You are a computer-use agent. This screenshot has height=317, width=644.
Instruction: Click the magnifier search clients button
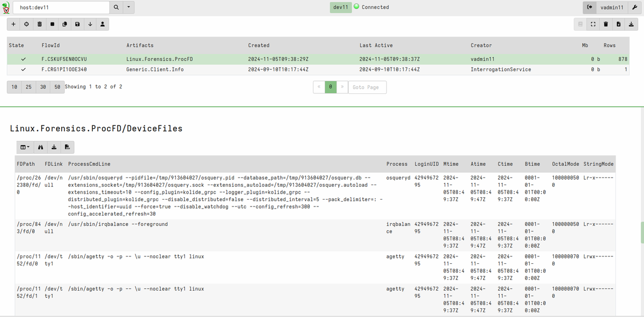click(x=116, y=8)
